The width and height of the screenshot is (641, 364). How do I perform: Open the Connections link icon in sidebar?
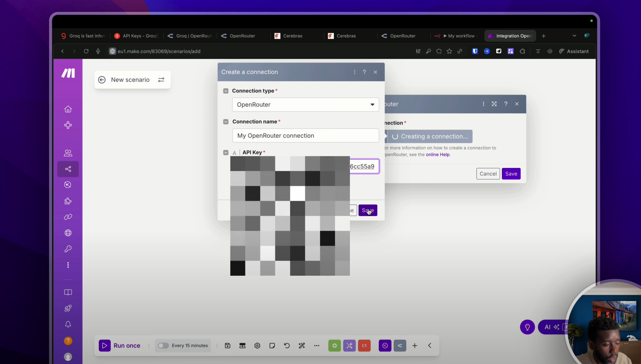click(x=68, y=217)
